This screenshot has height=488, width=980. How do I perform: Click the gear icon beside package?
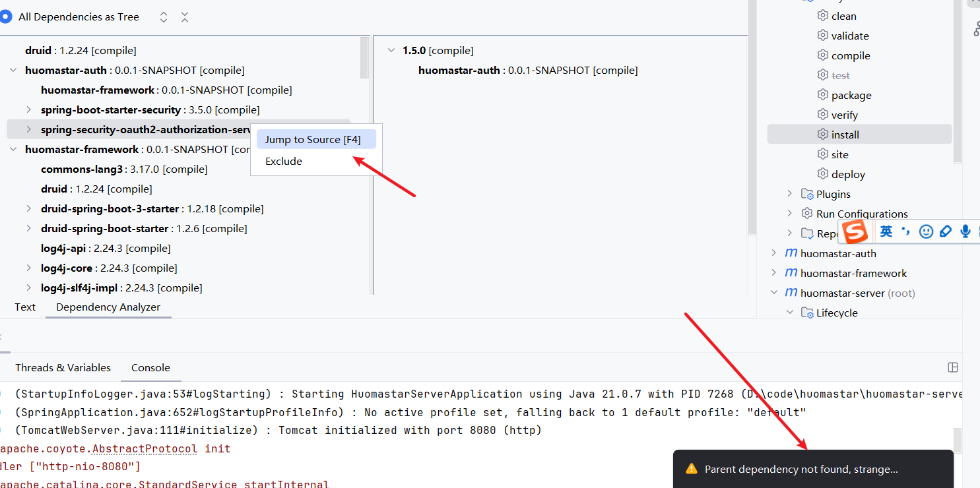pos(822,94)
